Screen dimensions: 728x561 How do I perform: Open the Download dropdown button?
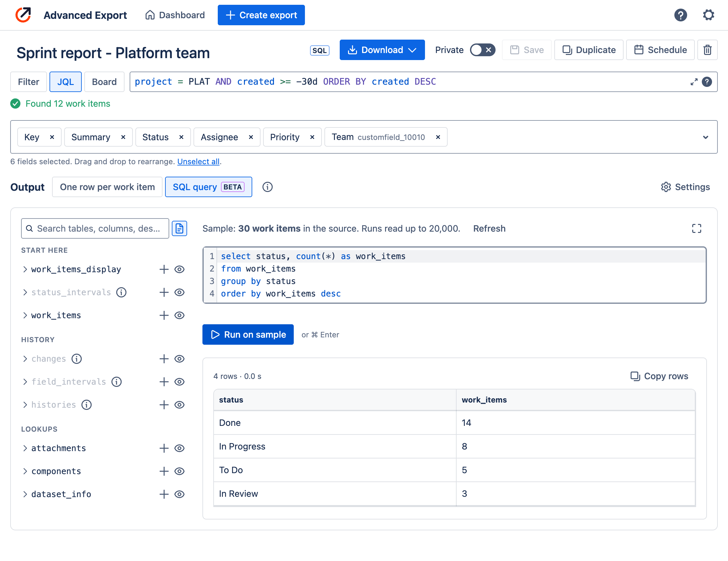382,50
